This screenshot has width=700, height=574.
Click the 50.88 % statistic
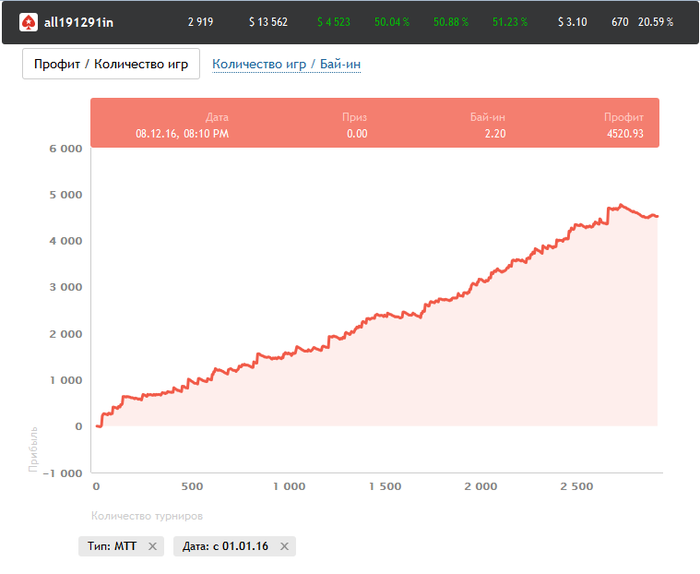[451, 22]
